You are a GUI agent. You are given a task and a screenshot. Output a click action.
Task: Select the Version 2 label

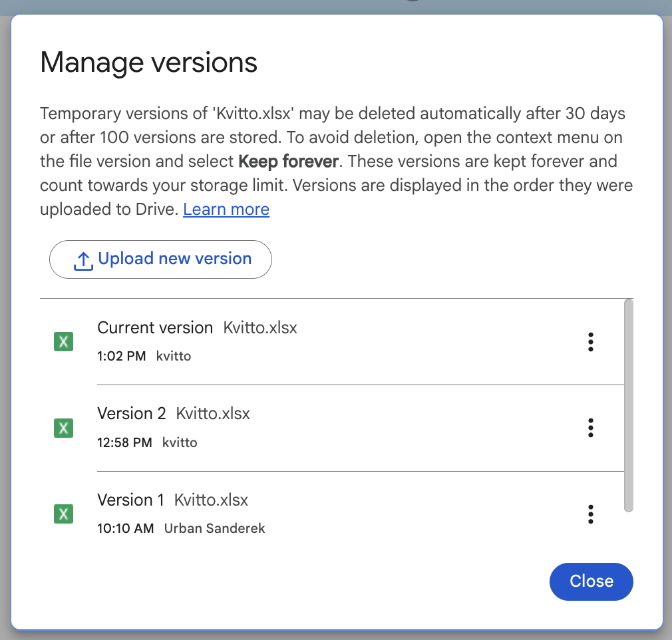pyautogui.click(x=131, y=414)
